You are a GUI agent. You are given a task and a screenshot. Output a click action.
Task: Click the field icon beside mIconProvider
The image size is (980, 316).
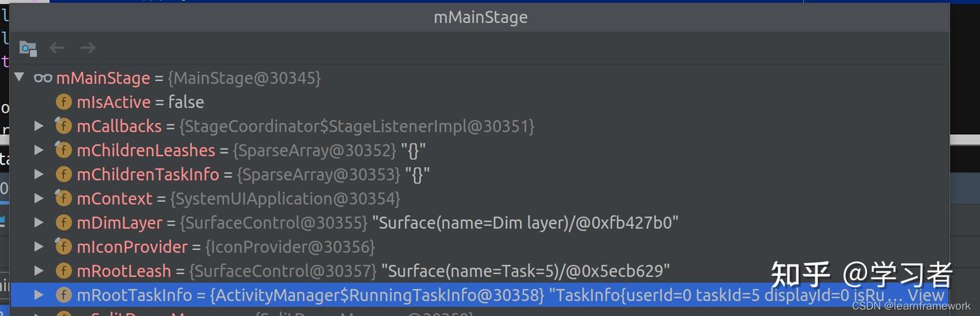63,247
